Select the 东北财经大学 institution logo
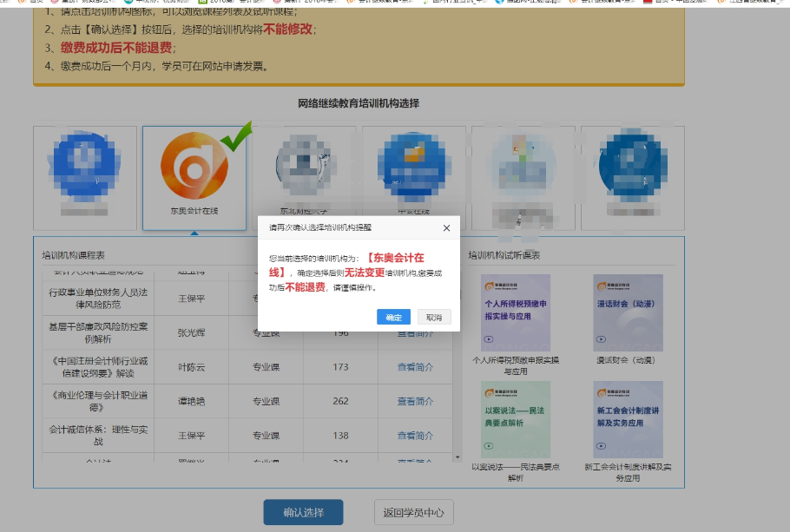The height and width of the screenshot is (532, 790). 304,165
